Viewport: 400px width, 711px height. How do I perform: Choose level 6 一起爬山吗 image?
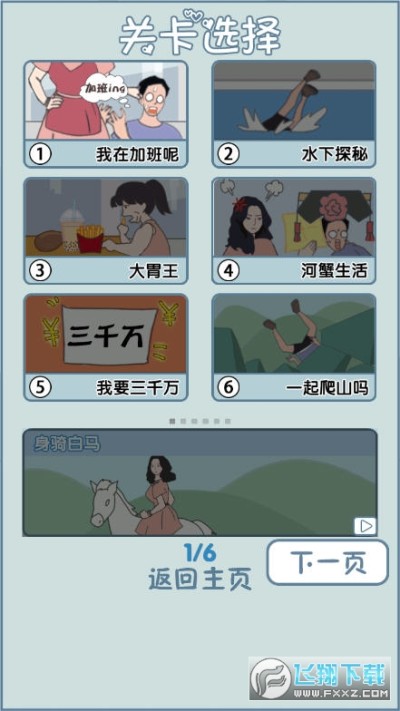(294, 334)
